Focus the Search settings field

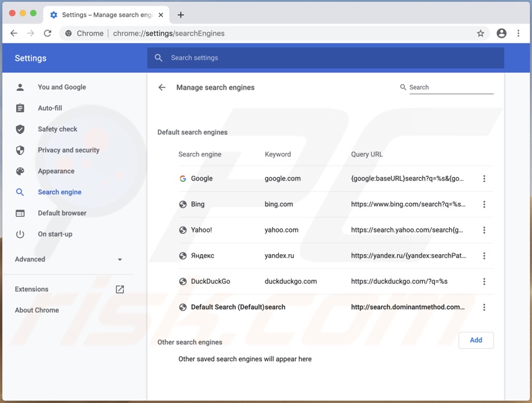pos(325,58)
